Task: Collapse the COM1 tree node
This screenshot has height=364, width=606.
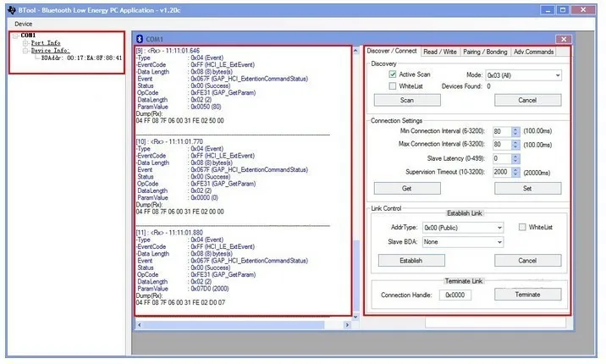Action: click(x=16, y=36)
